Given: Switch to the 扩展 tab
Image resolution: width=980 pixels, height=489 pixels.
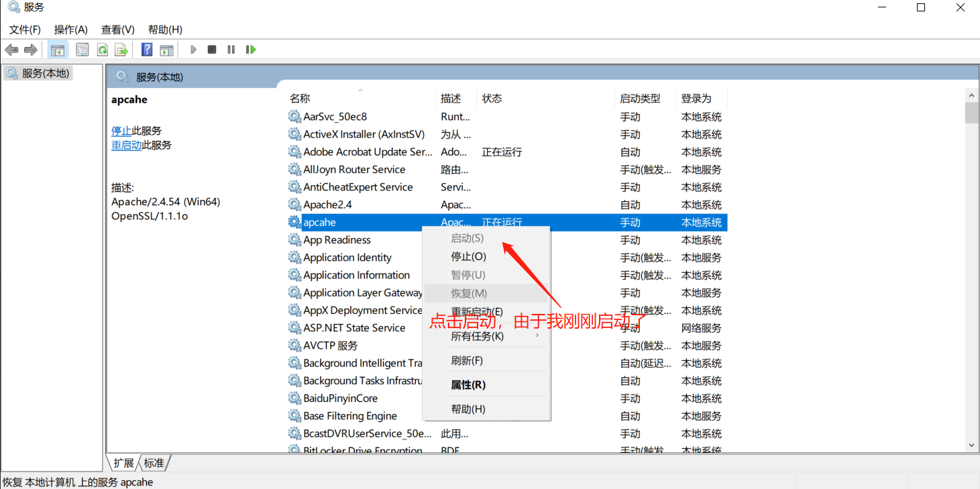Looking at the screenshot, I should [123, 463].
